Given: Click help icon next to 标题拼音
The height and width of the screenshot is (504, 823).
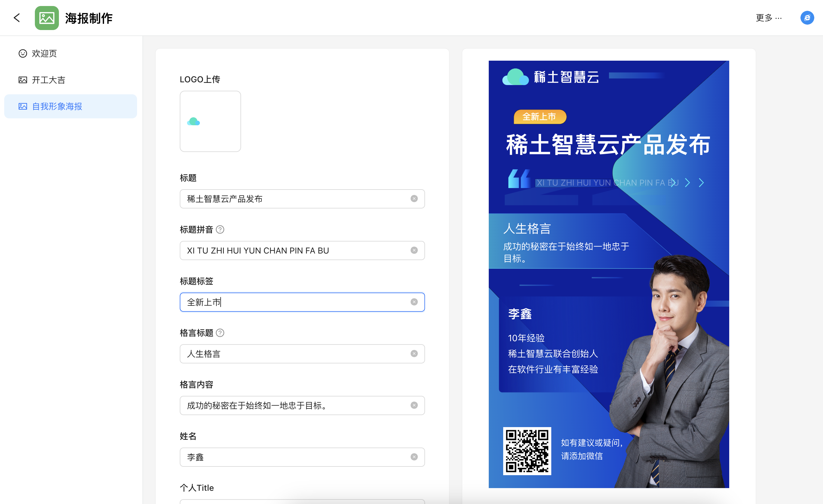Looking at the screenshot, I should (x=220, y=230).
